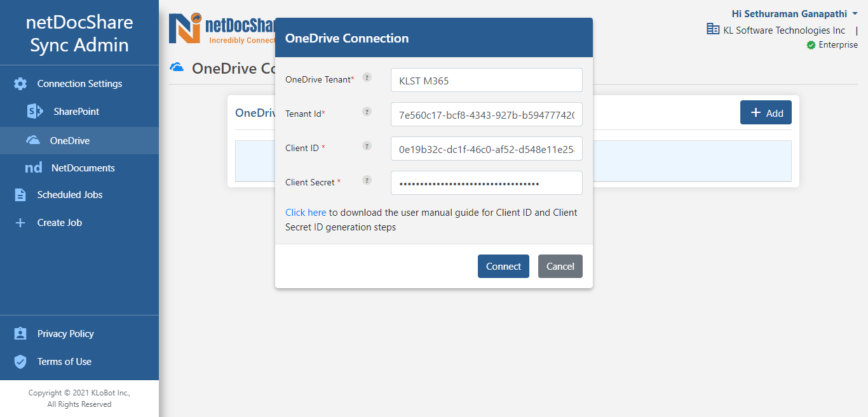868x417 pixels.
Task: Click the OneDrive cloud icon in sidebar
Action: 33,140
